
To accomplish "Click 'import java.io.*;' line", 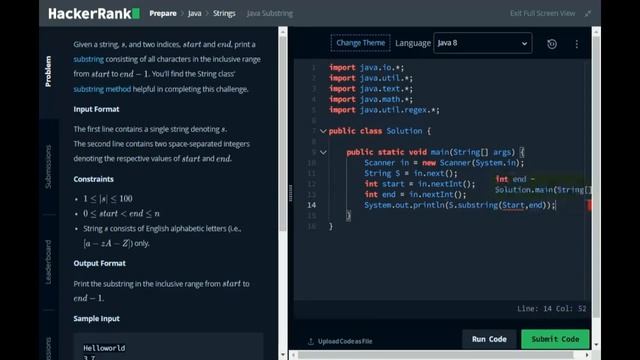I will (367, 67).
